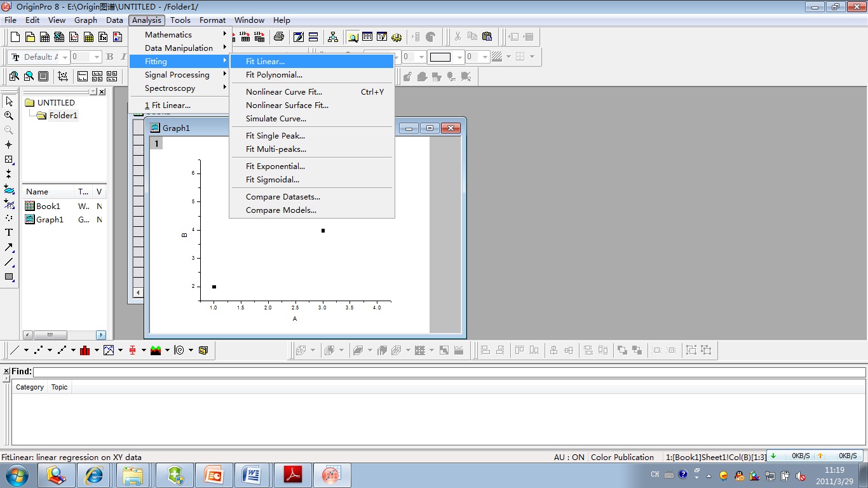Screen dimensions: 868x488
Task: Select the Zoom In magnifier tool
Action: pos(9,116)
